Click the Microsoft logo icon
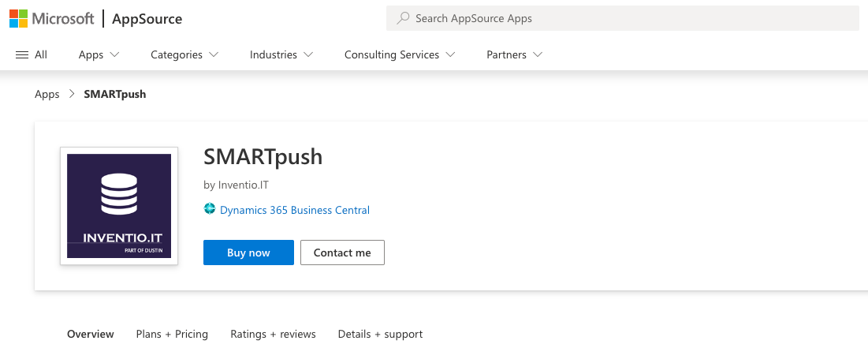Screen dimensions: 868x348 click(x=18, y=19)
